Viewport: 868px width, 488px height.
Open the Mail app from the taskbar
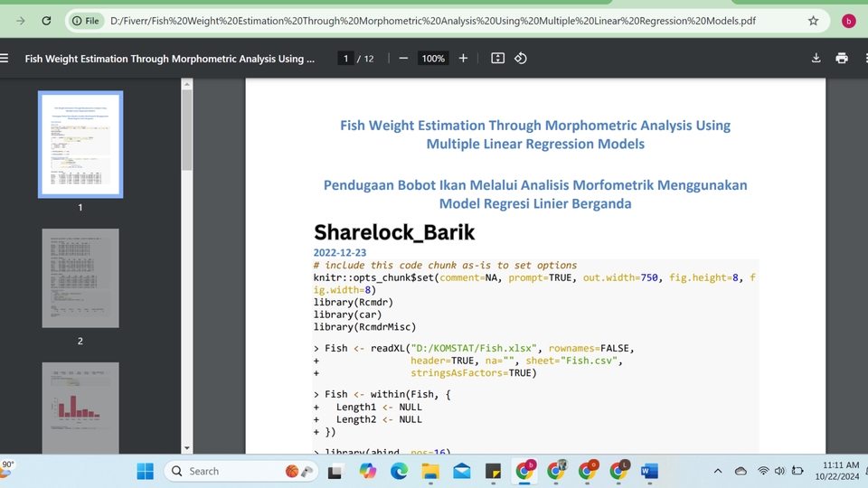(462, 472)
